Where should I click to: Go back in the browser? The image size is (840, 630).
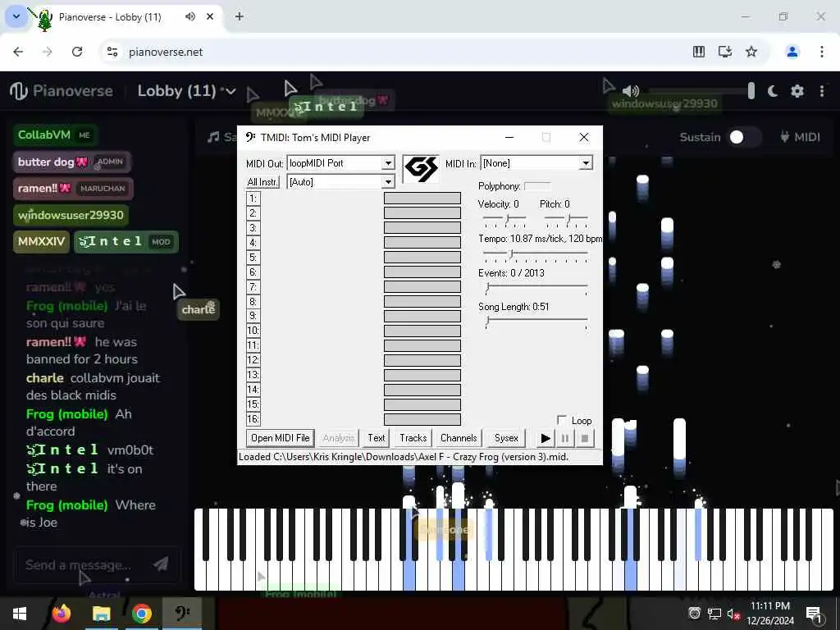(18, 52)
